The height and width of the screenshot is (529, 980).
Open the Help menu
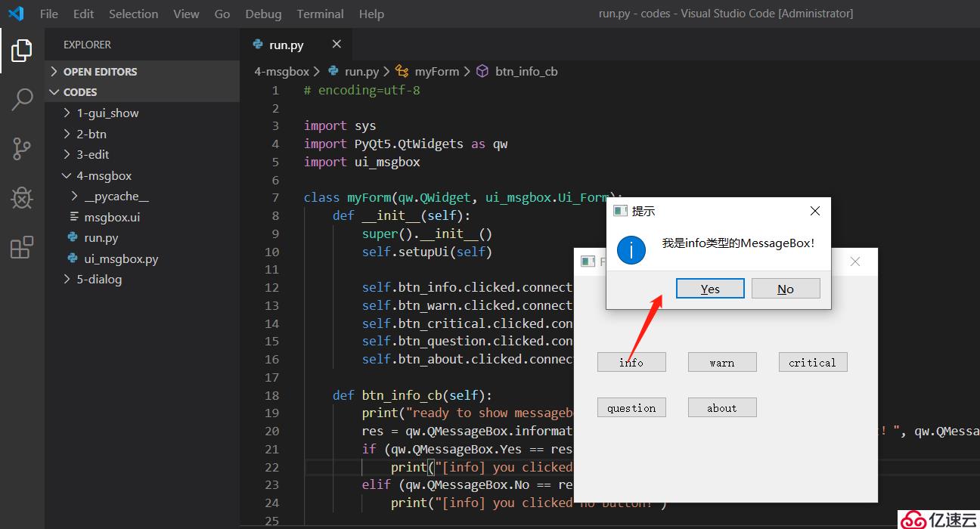click(371, 14)
